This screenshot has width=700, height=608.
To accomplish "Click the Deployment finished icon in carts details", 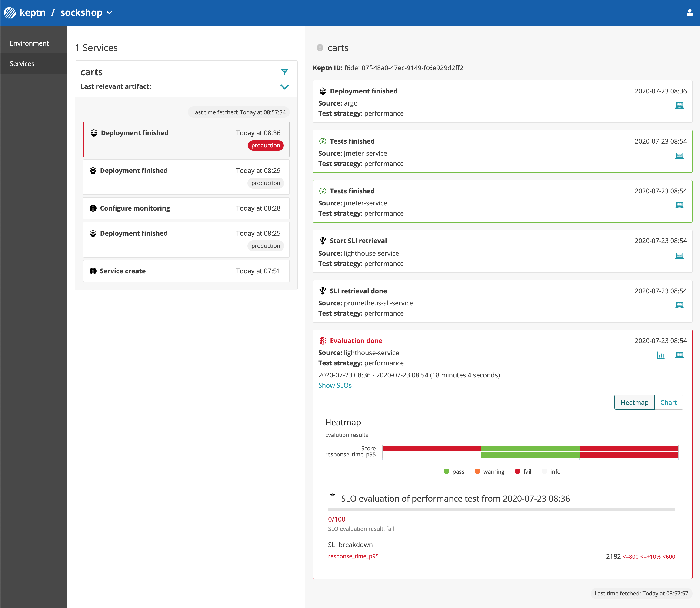I will click(323, 91).
